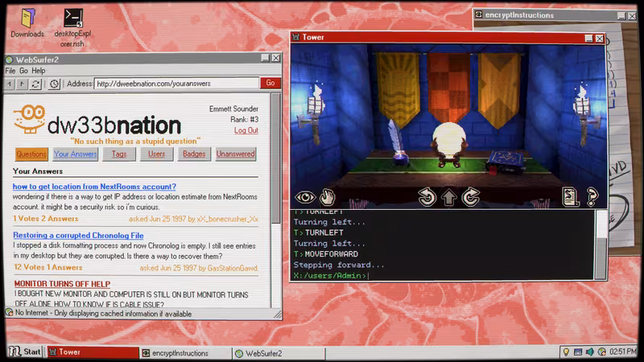644x362 pixels.
Task: Select the hand grab icon in Tower
Action: (328, 197)
